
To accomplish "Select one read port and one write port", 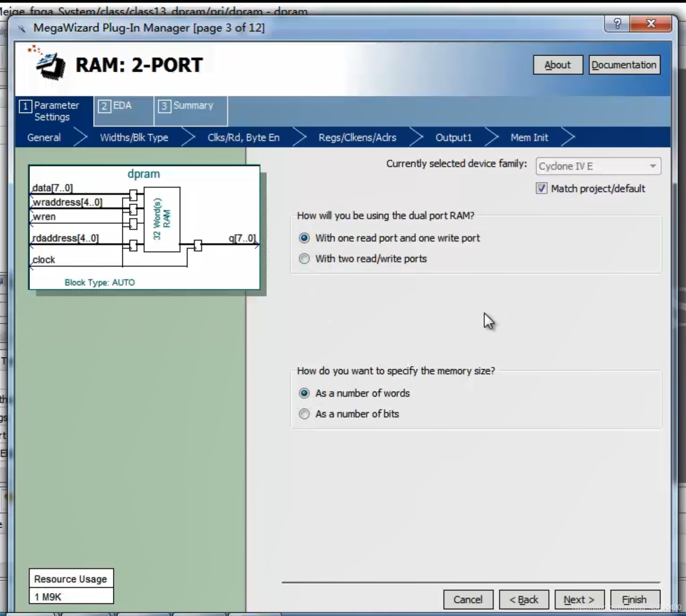I will coord(304,238).
